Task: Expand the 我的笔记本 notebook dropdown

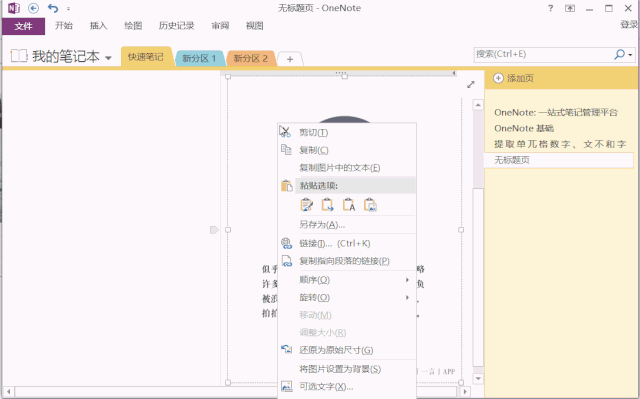Action: click(x=108, y=58)
